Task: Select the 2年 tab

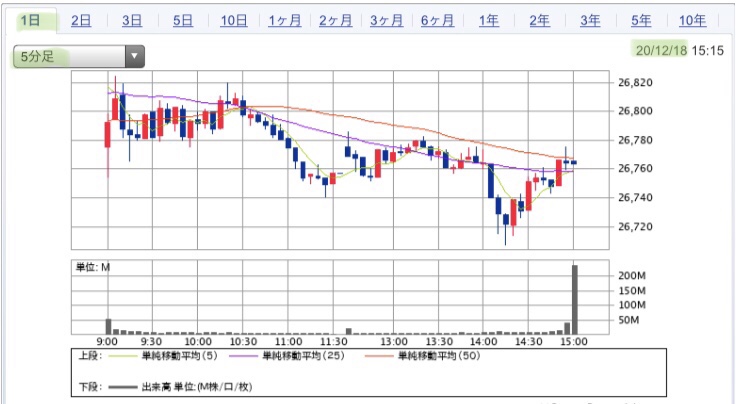Action: coord(539,21)
